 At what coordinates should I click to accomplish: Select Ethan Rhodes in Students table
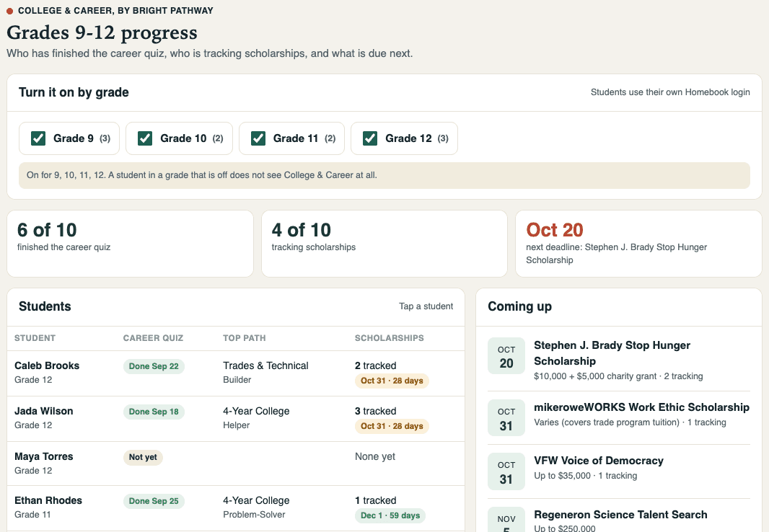(235, 508)
